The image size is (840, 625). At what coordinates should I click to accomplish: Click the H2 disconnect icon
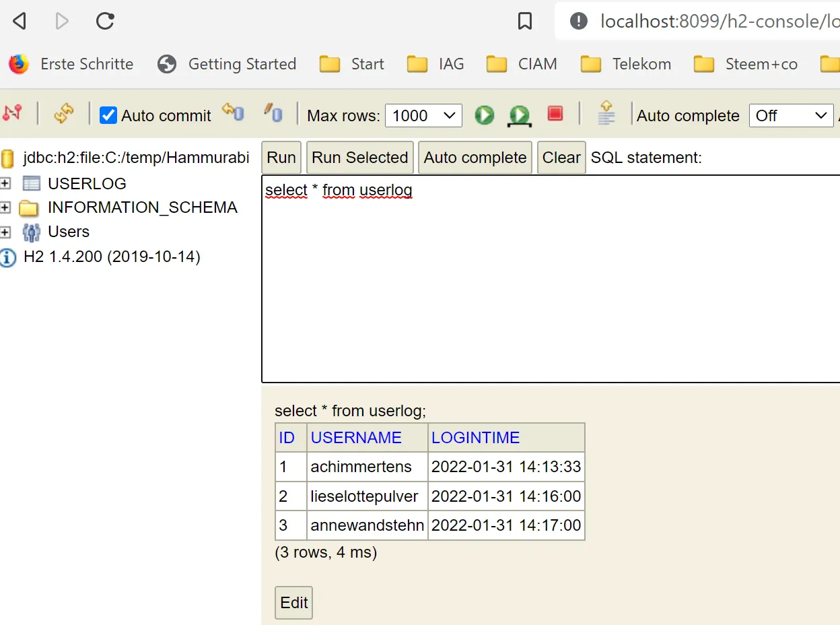click(x=11, y=114)
